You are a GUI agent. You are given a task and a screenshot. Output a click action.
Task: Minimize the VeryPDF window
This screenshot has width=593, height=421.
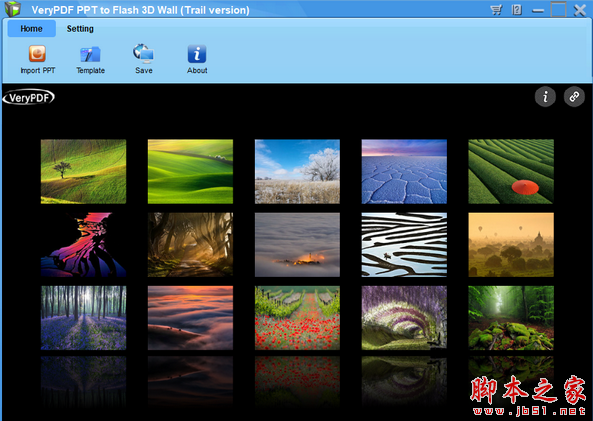538,11
